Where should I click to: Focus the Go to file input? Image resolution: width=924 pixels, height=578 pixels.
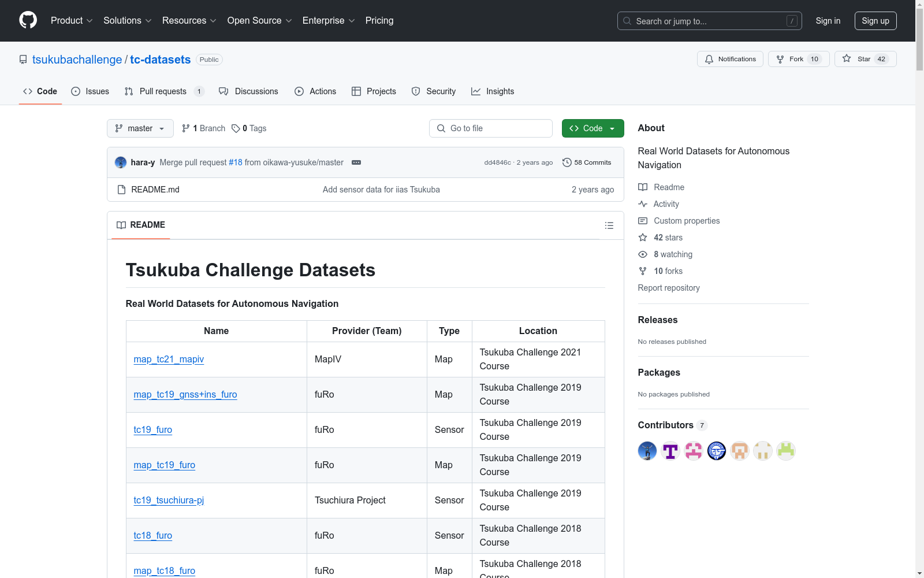pyautogui.click(x=491, y=128)
